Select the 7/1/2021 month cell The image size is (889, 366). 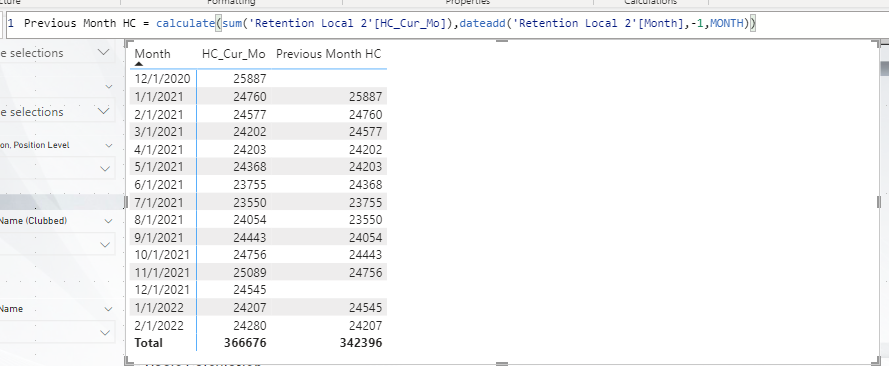tap(159, 202)
